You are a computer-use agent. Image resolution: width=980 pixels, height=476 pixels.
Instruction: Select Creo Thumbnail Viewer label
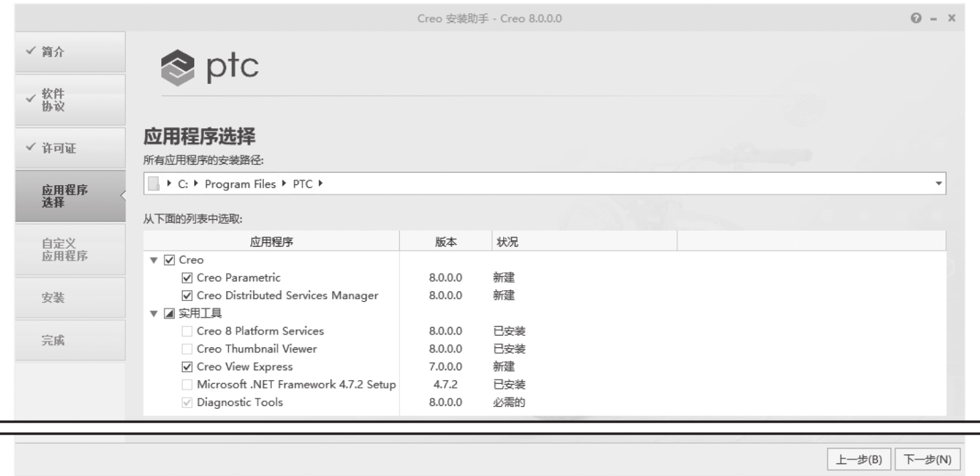[x=257, y=349]
